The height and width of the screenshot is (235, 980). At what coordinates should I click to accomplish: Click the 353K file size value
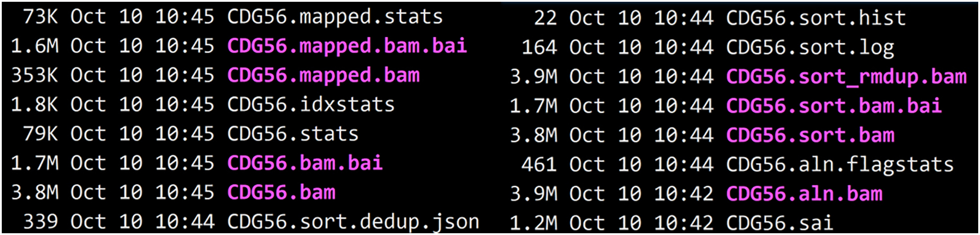point(35,76)
